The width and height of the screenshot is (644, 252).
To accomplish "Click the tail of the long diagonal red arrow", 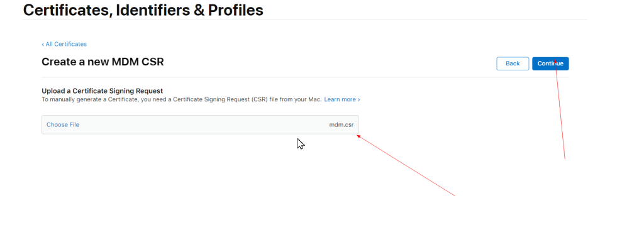I will tap(454, 195).
